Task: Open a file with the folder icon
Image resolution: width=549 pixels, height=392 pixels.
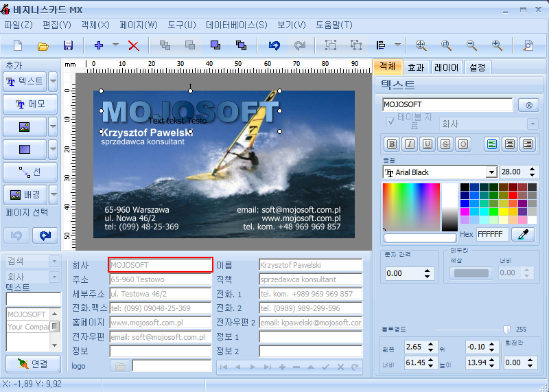Action: pos(43,45)
